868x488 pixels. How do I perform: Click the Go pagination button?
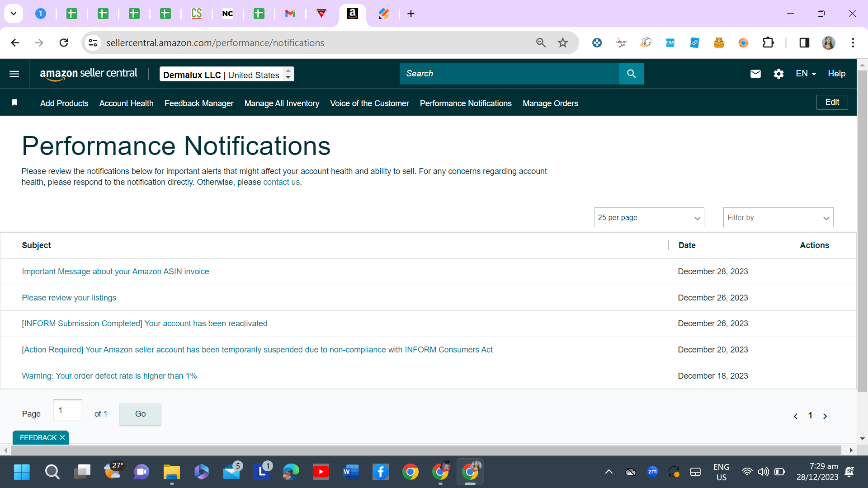[x=140, y=414]
